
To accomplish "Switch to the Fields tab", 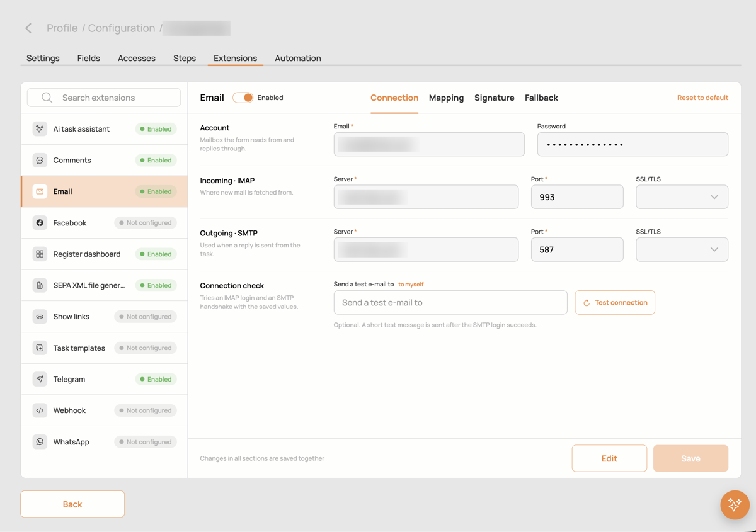I will [x=89, y=58].
